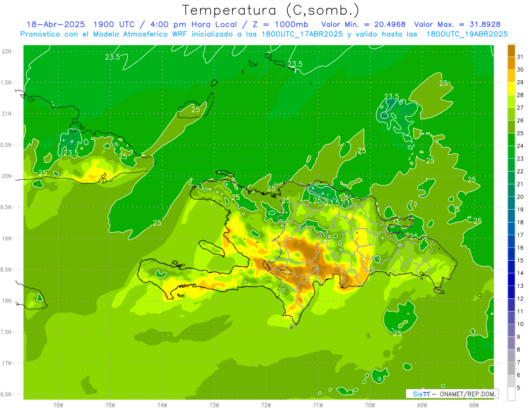The image size is (532, 411).
Task: Click the green swatch between legend 23 and 24
Action: click(x=511, y=153)
